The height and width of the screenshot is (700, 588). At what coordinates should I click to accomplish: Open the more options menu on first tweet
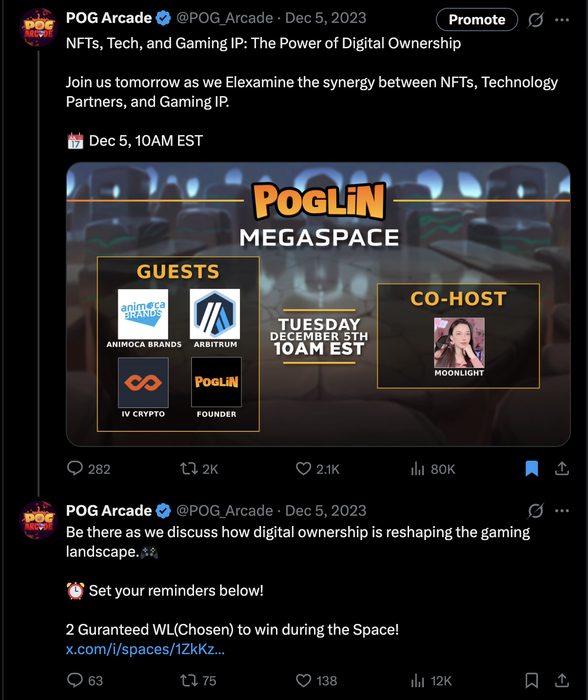[562, 20]
